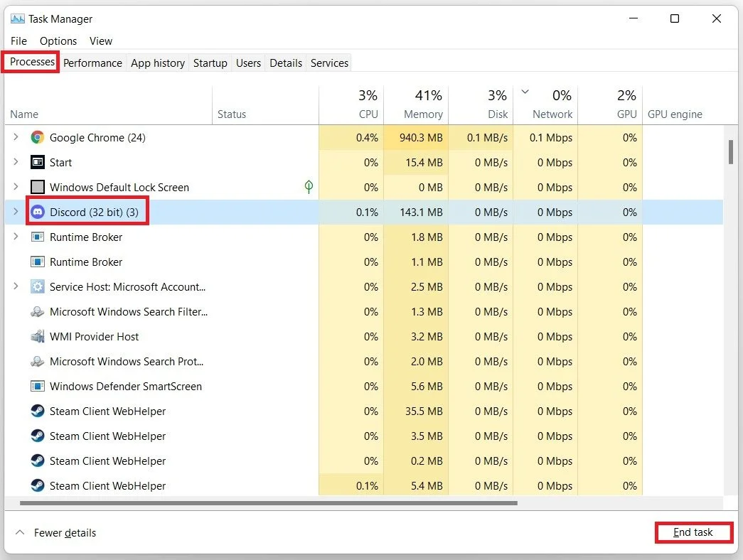Select the Discord process icon
Viewport: 743px width, 560px height.
[x=38, y=212]
